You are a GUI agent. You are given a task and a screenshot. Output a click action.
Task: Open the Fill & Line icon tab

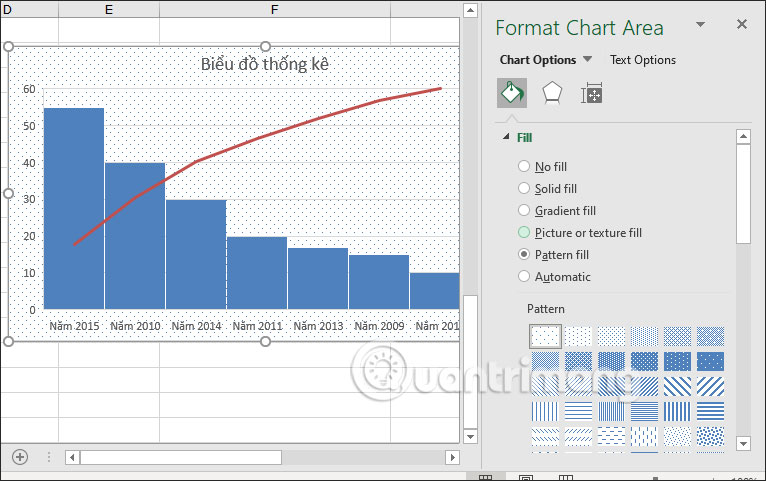click(x=512, y=94)
